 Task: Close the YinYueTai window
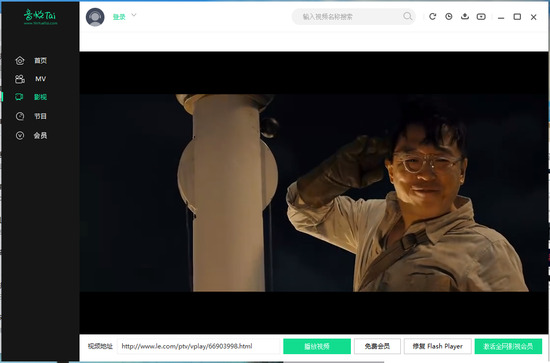(534, 17)
